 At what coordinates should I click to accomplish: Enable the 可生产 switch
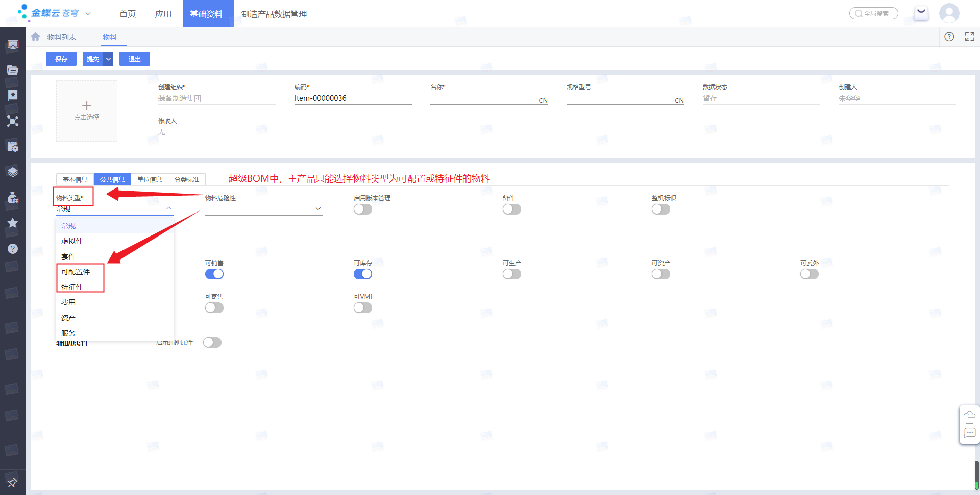click(x=511, y=274)
